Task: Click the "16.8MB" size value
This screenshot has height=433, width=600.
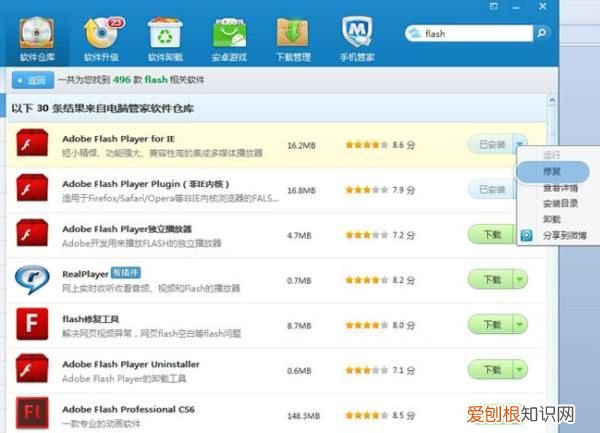Action: [x=302, y=190]
